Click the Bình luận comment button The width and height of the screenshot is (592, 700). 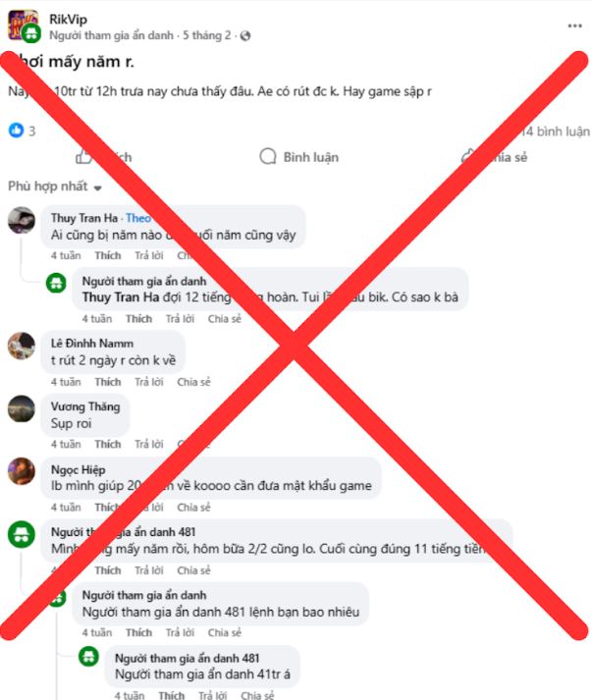[x=299, y=157]
